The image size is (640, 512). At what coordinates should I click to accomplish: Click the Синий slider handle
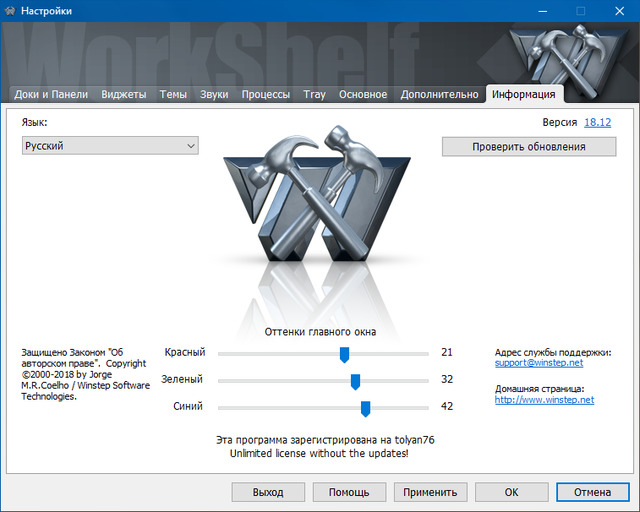[x=365, y=407]
